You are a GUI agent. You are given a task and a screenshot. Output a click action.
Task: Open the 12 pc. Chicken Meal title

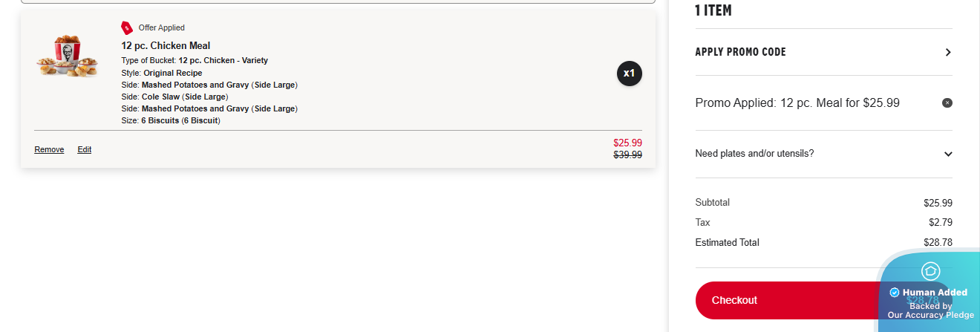click(166, 46)
